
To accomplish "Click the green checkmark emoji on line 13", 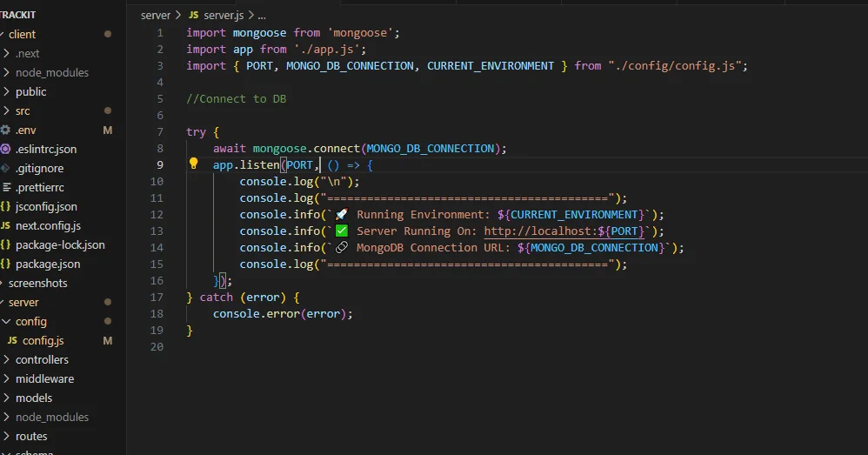I will click(342, 231).
